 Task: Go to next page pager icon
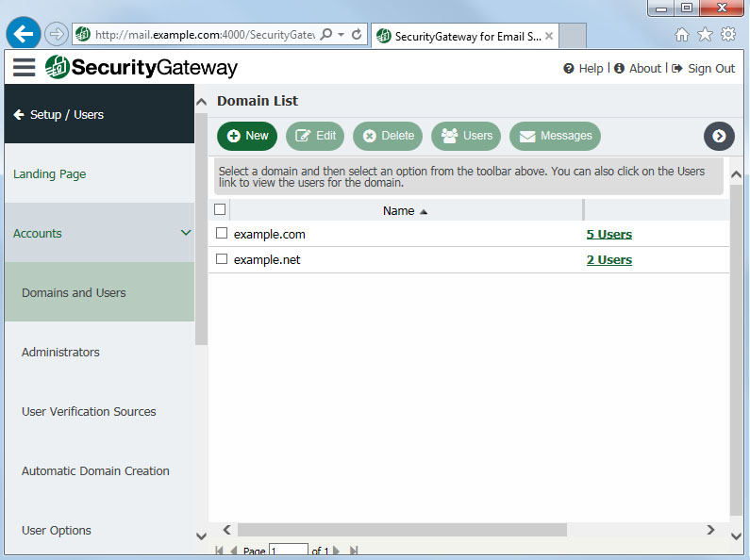tap(336, 551)
